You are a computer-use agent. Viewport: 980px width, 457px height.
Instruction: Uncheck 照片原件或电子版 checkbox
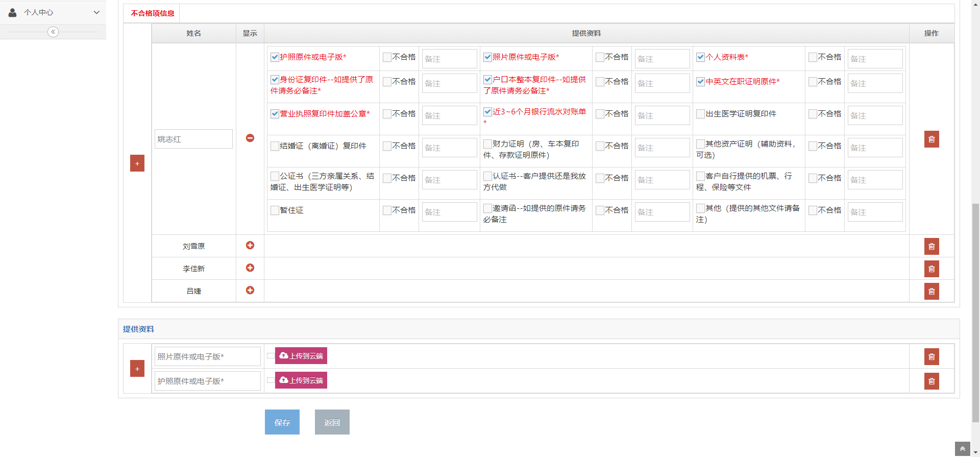(x=487, y=57)
